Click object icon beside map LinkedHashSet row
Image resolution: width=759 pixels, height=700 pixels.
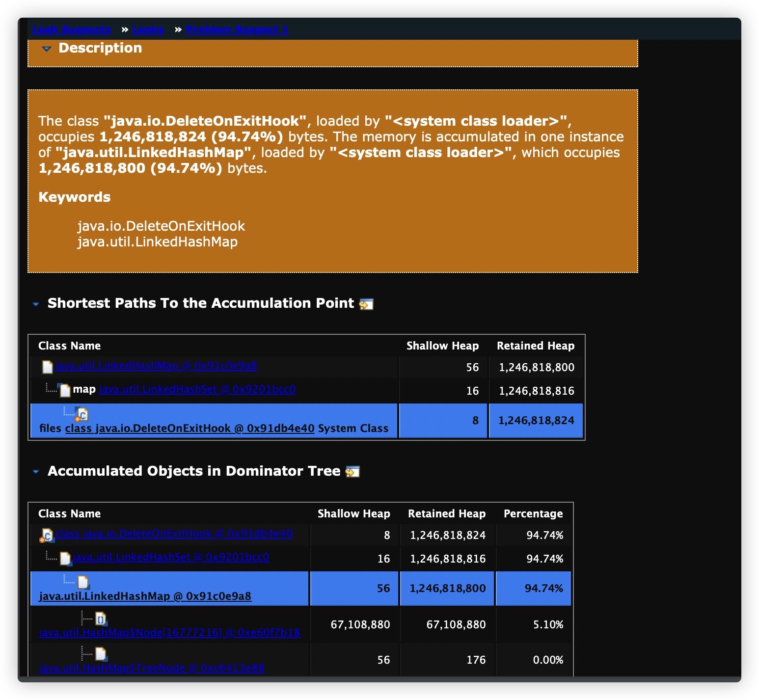[64, 390]
